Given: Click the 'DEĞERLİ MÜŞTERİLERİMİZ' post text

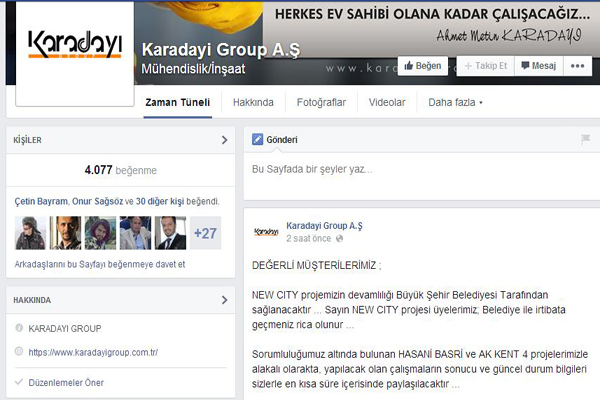Looking at the screenshot, I should click(x=316, y=265).
